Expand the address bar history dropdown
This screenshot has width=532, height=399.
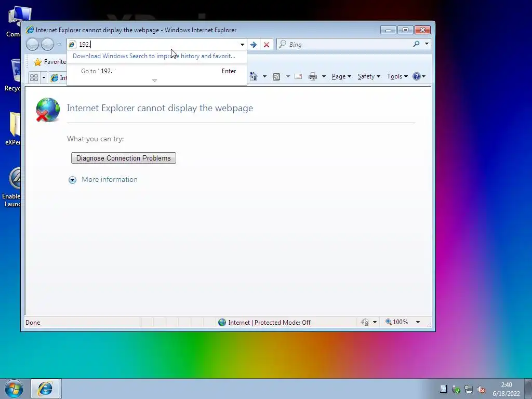click(x=242, y=45)
